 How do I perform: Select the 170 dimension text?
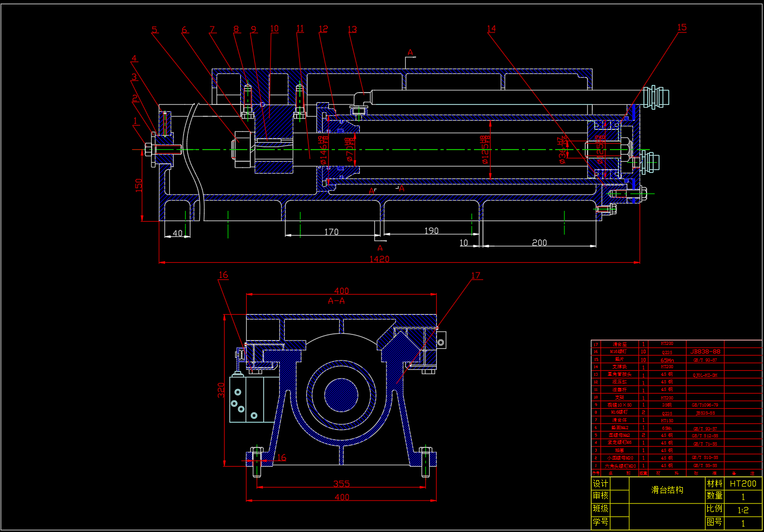[x=331, y=232]
